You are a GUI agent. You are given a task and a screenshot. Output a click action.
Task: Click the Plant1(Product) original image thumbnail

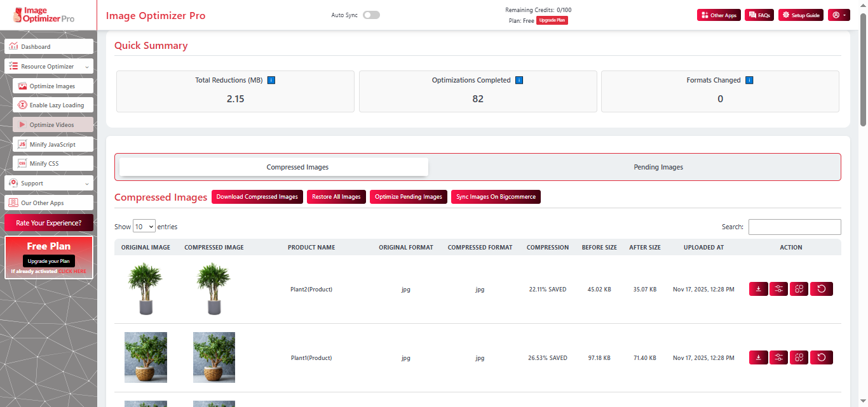tap(146, 357)
